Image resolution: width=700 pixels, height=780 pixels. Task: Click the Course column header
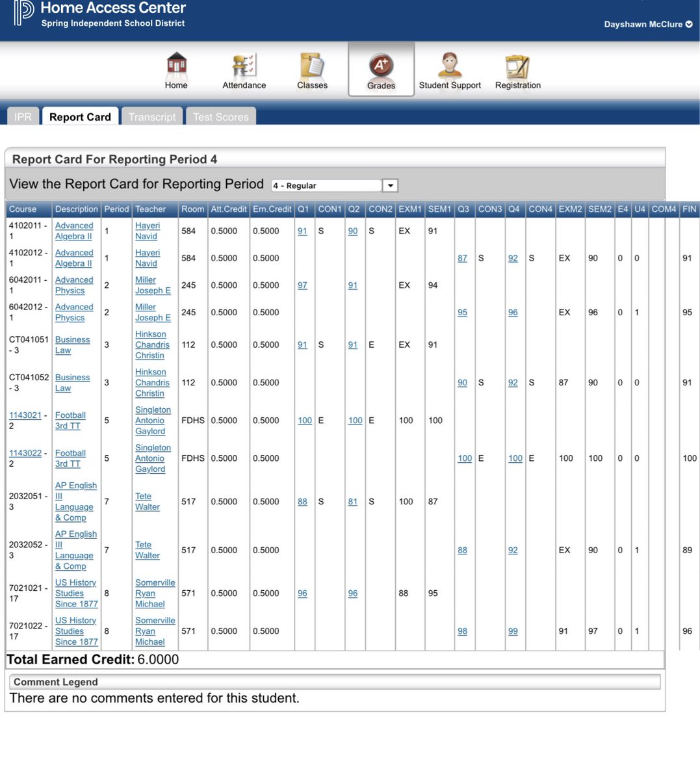[29, 209]
